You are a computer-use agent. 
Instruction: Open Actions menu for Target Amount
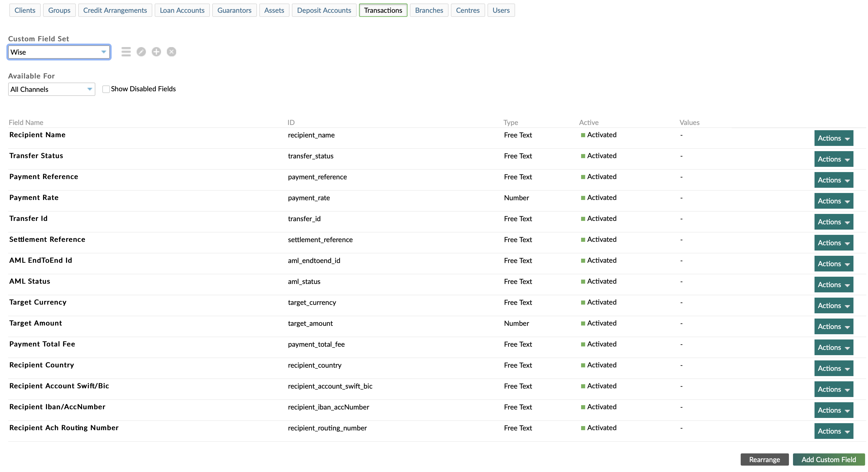[x=834, y=326]
